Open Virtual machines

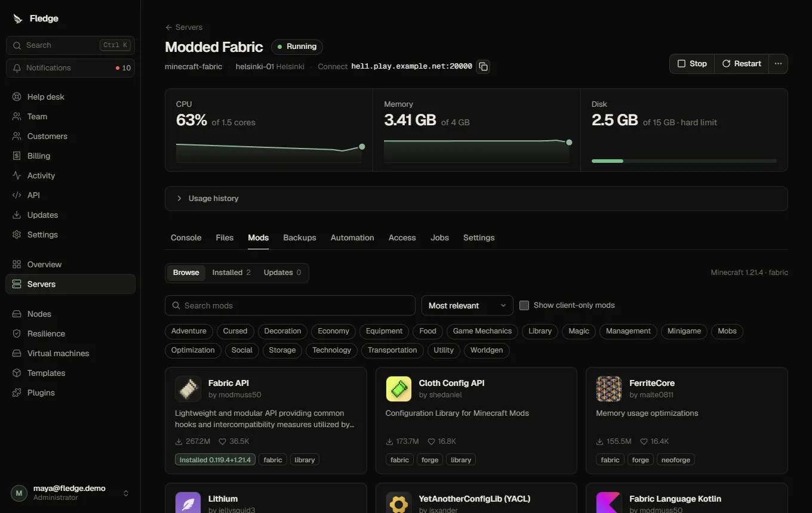pyautogui.click(x=70, y=353)
